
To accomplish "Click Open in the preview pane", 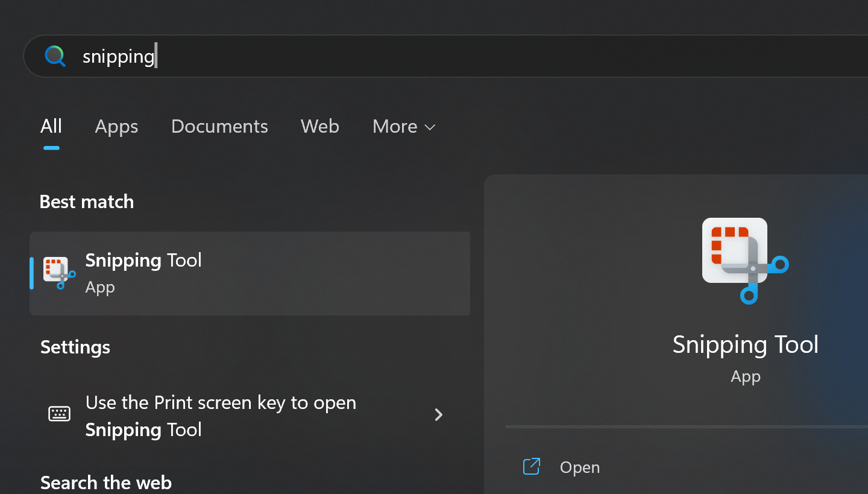I will [579, 467].
